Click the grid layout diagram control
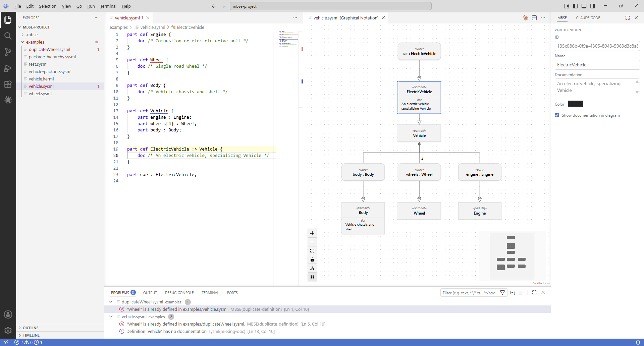 pos(312,277)
